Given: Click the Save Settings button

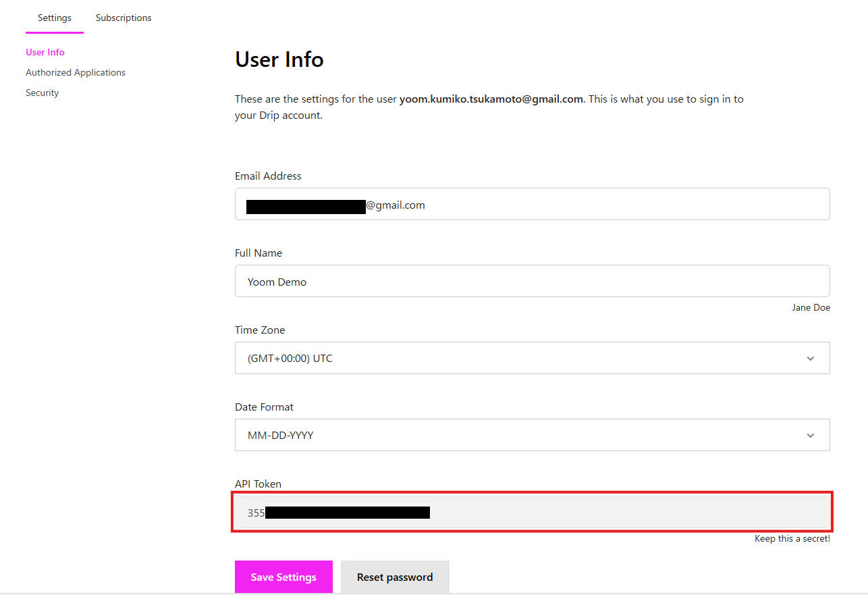Looking at the screenshot, I should [283, 577].
